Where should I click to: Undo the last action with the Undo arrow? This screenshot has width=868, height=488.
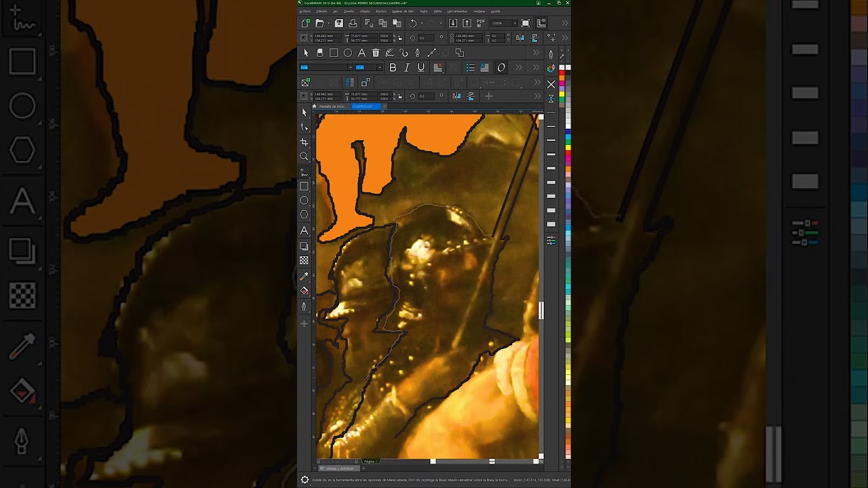[x=413, y=23]
